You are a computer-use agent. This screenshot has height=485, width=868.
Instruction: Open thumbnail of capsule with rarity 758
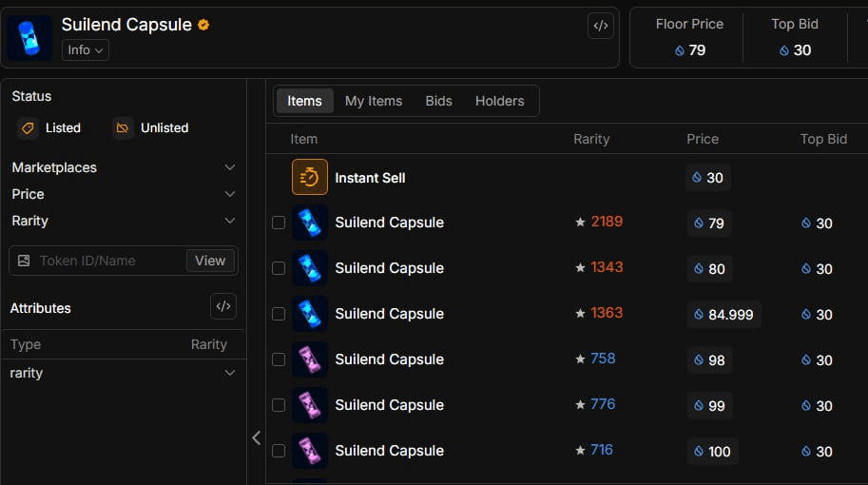(x=309, y=359)
